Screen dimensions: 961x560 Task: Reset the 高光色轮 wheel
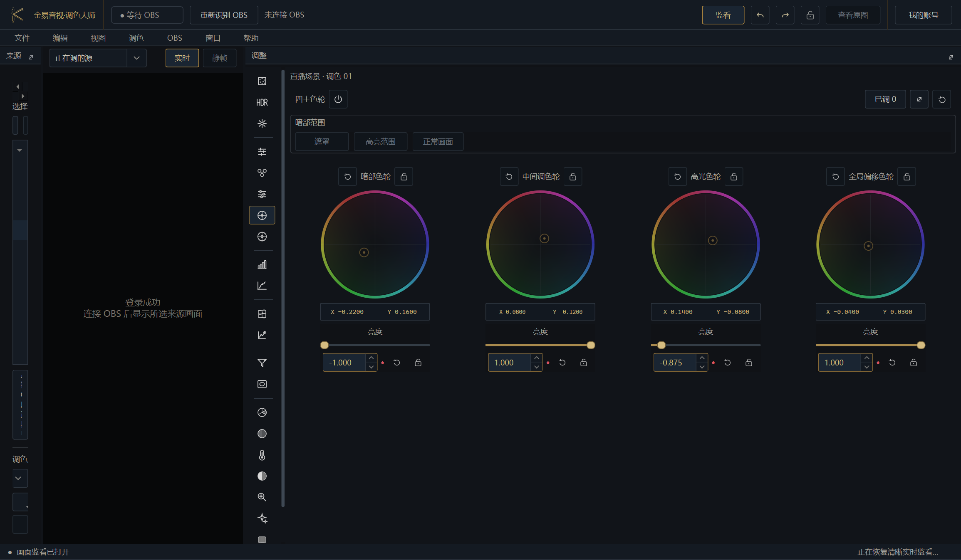click(x=677, y=177)
